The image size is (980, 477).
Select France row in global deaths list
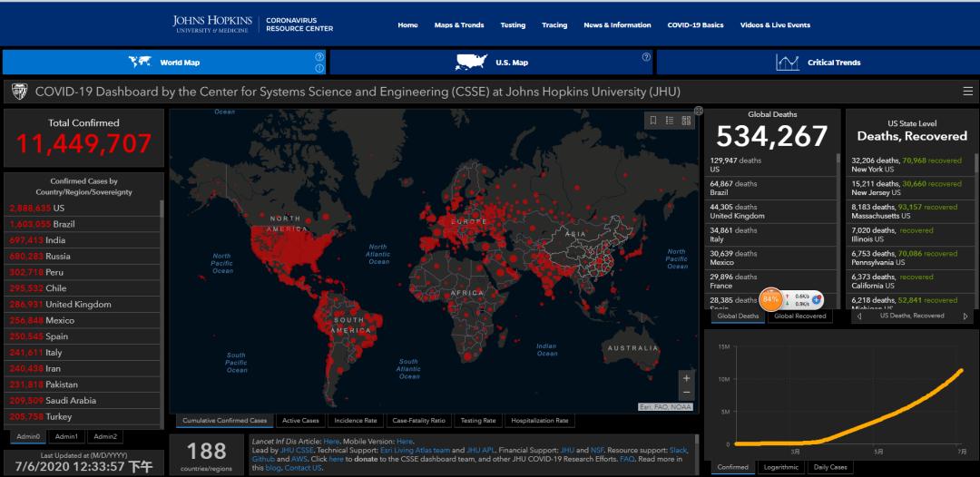pyautogui.click(x=771, y=281)
